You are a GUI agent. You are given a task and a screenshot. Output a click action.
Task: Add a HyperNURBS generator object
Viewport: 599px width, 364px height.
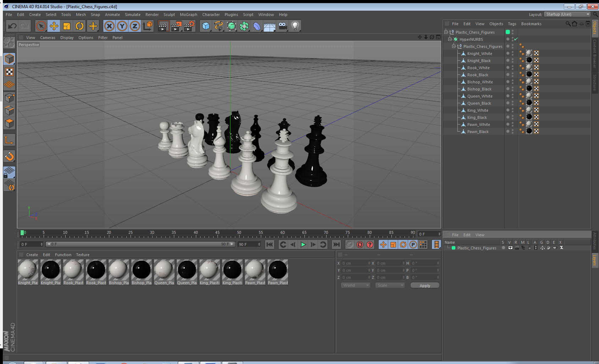(231, 26)
